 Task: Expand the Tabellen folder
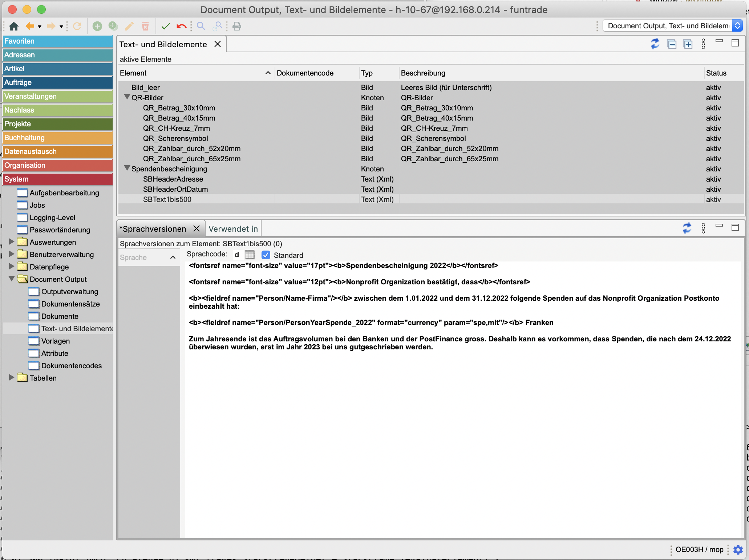[12, 378]
